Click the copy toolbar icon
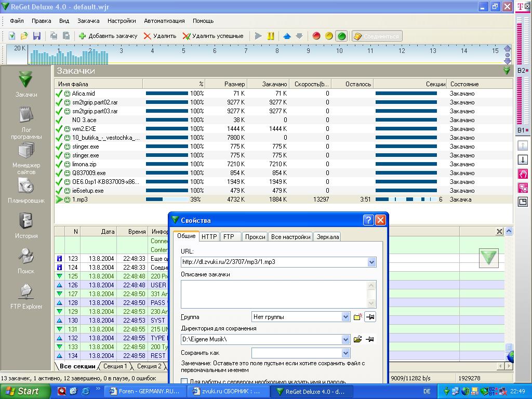This screenshot has height=399, width=532. 54,36
